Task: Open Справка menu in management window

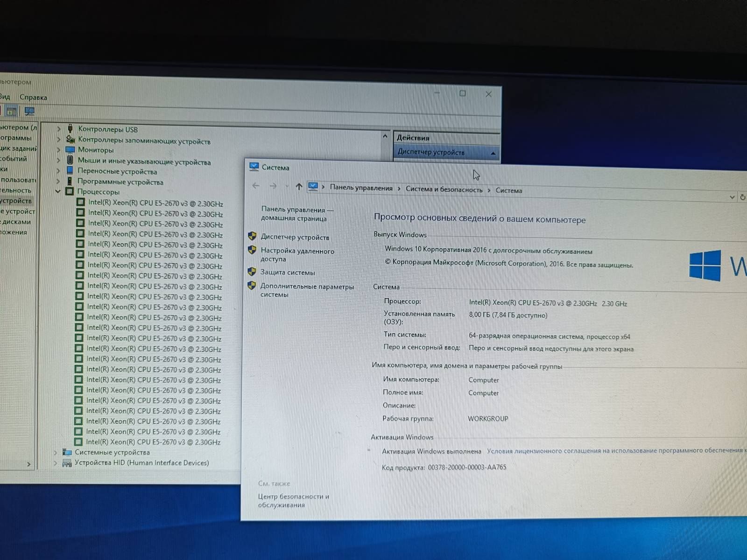Action: click(33, 97)
